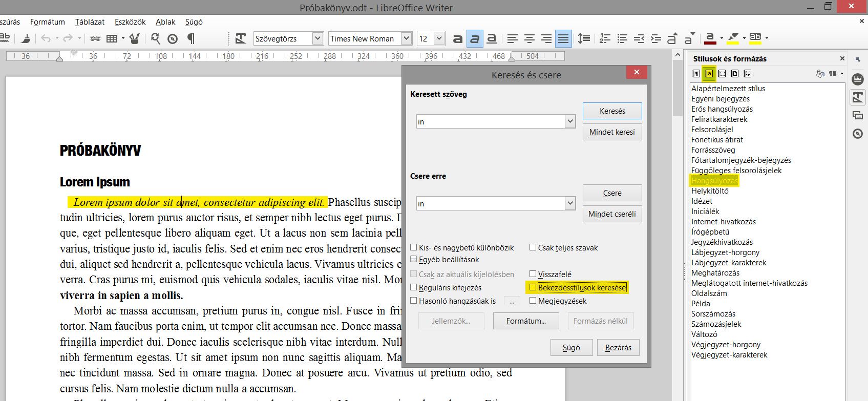Screen dimensions: 868x401
Task: Open sidebar Properties crown tab icon
Action: pos(857,79)
